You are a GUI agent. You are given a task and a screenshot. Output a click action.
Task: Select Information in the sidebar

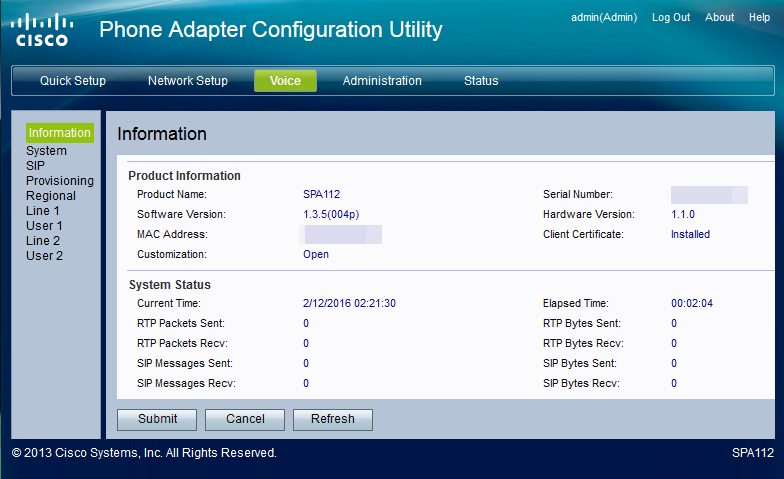[x=60, y=132]
